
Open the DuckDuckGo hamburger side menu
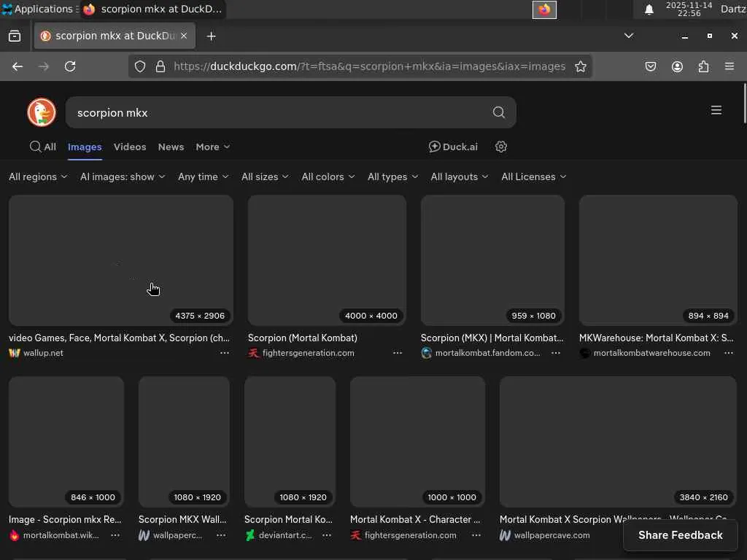[716, 111]
